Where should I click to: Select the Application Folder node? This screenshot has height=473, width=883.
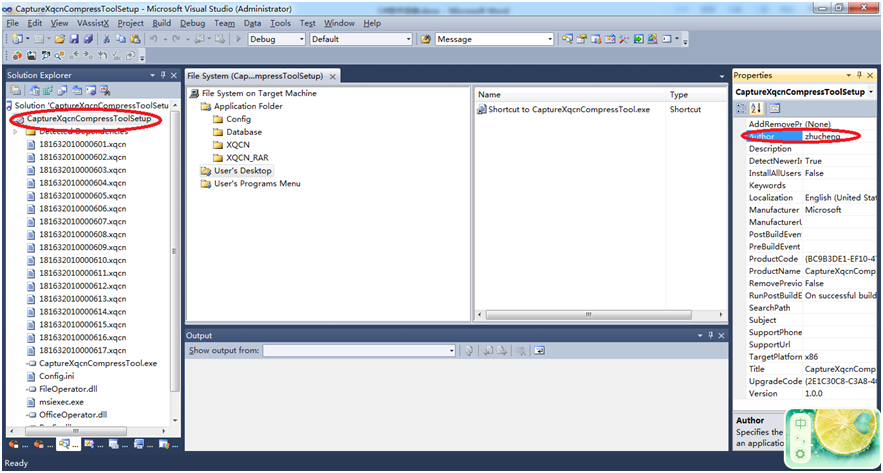248,106
